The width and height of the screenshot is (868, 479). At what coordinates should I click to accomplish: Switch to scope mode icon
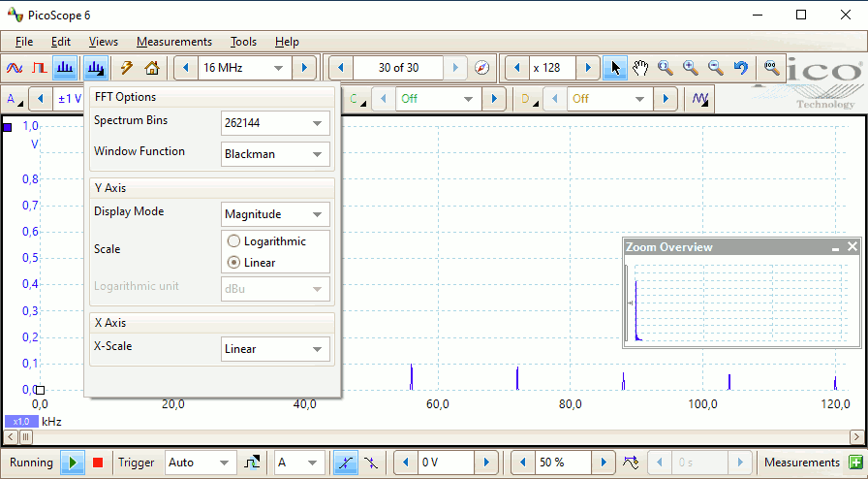(x=15, y=68)
